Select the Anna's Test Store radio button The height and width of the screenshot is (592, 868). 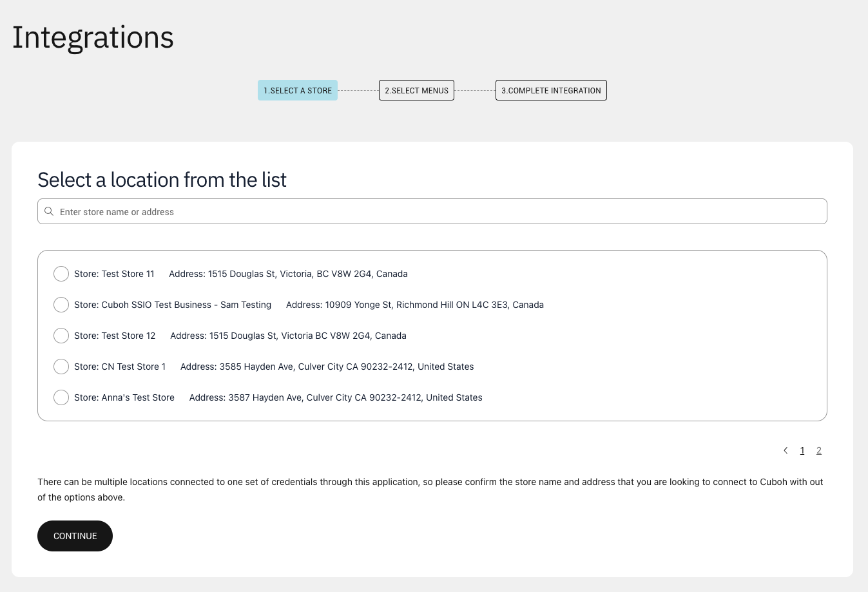[61, 397]
